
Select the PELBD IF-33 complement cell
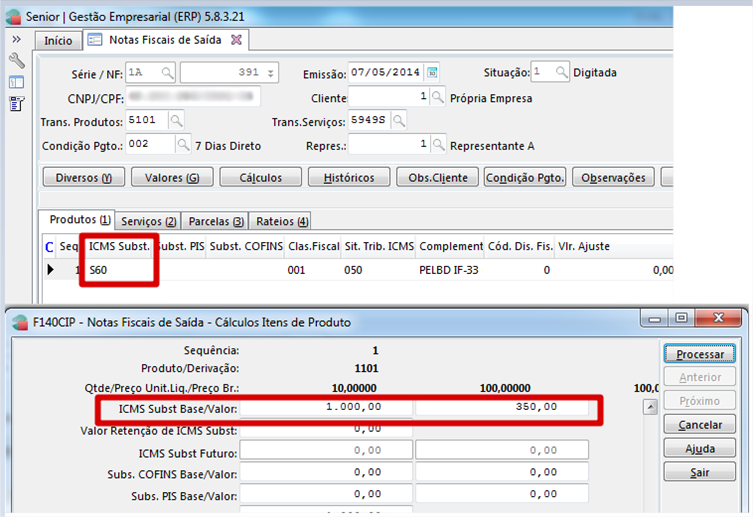click(450, 270)
